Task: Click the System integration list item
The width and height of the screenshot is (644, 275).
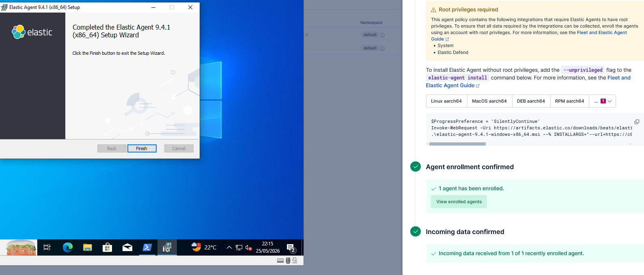Action: pyautogui.click(x=446, y=45)
